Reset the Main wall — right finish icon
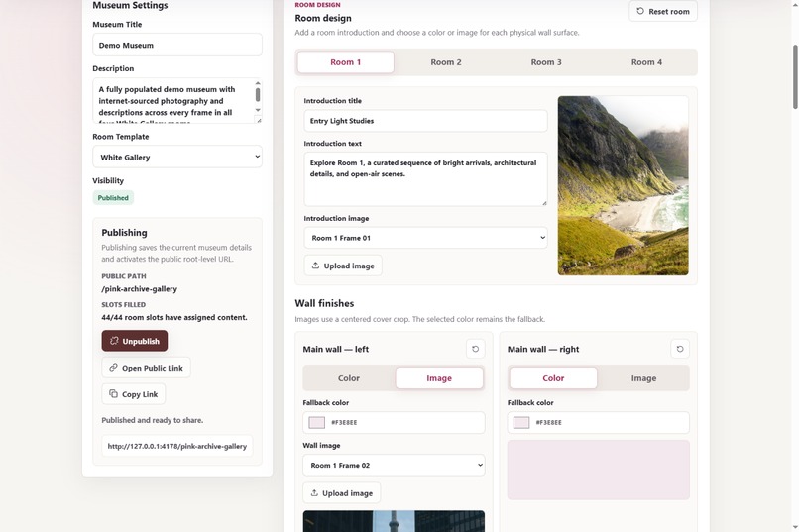799x532 pixels. (680, 349)
